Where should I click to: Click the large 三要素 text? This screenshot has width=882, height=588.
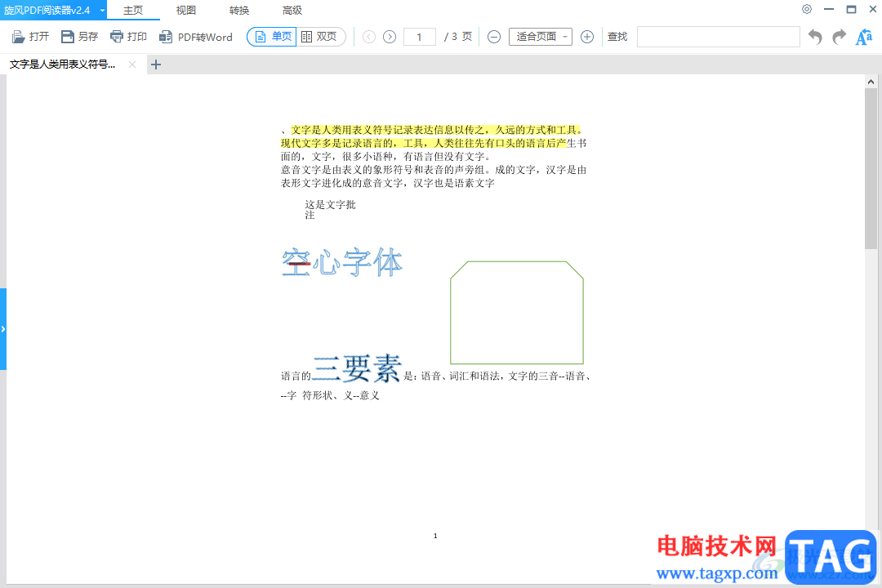click(x=357, y=368)
